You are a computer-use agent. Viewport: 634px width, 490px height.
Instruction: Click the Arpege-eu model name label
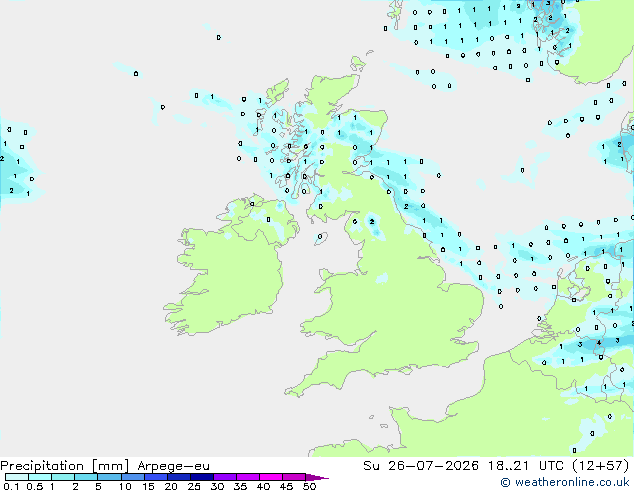click(173, 466)
